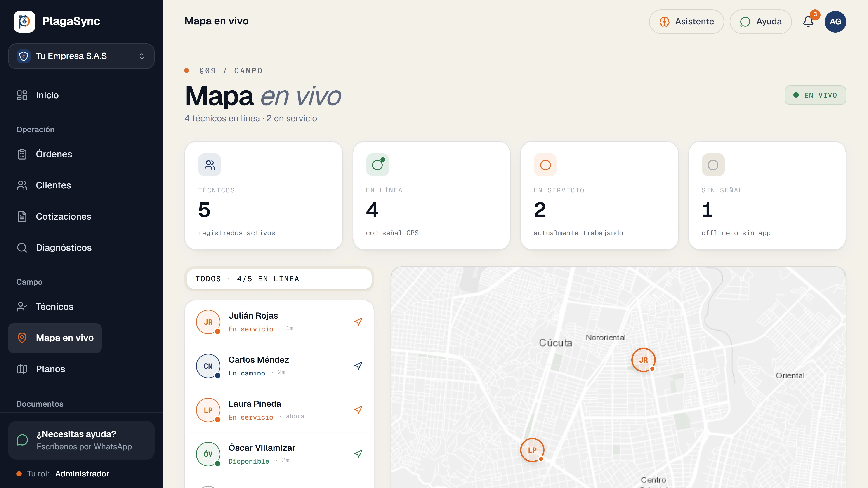Click the Carlos Méndez name
This screenshot has height=488, width=868.
[x=259, y=360]
